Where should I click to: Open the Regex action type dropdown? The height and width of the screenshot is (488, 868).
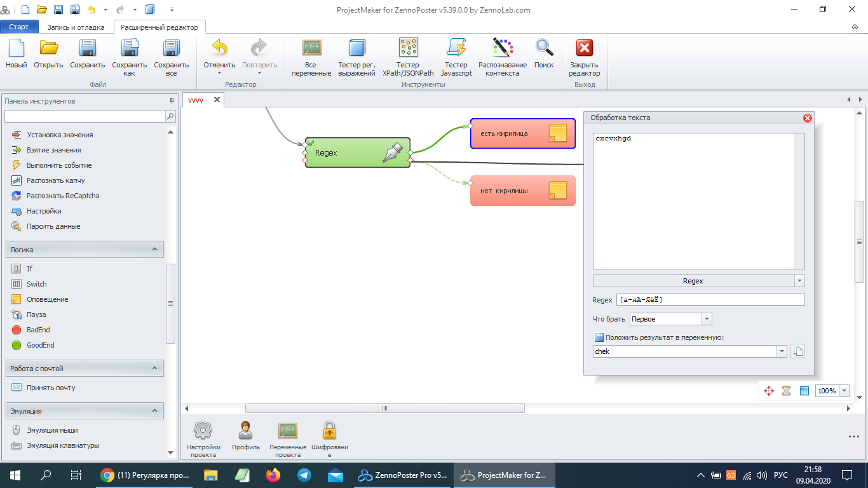click(799, 281)
